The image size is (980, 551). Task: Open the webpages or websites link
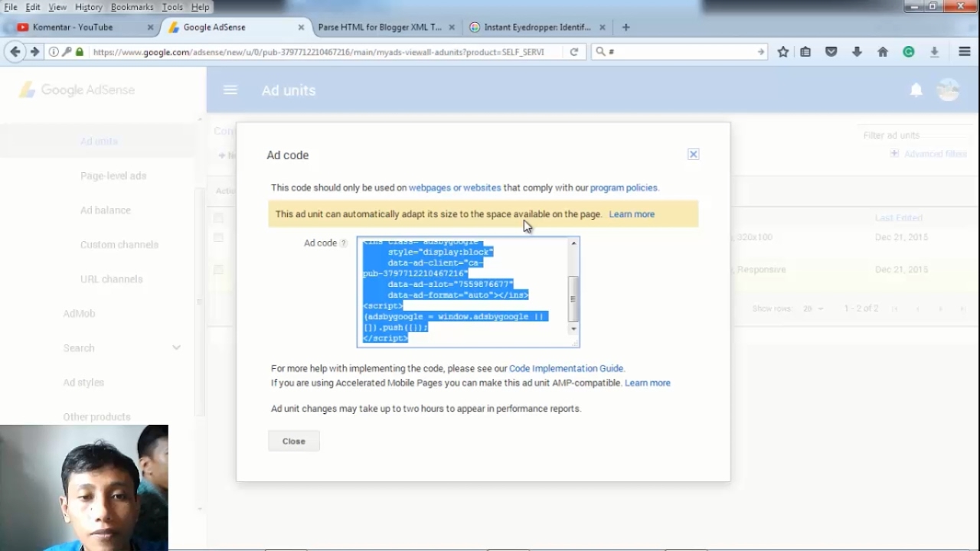click(455, 187)
